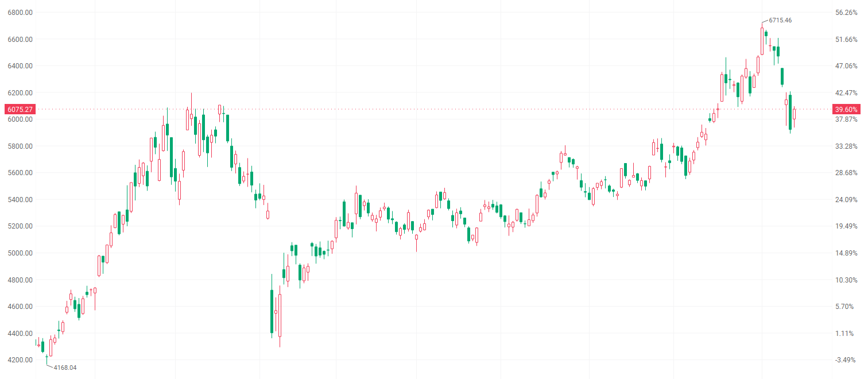
Task: Click the 33.28% percentage axis label
Action: click(x=847, y=146)
